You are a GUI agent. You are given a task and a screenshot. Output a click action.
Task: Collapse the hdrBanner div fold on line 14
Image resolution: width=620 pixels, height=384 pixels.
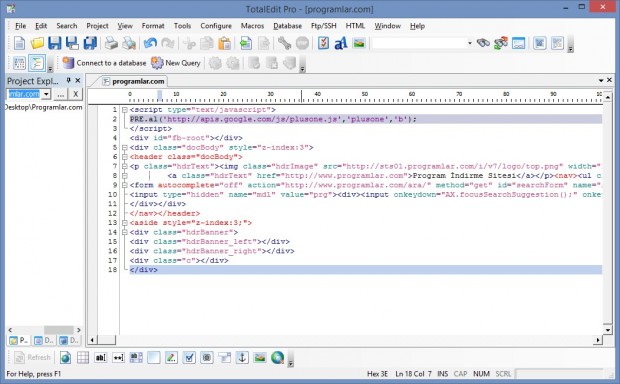click(x=125, y=233)
